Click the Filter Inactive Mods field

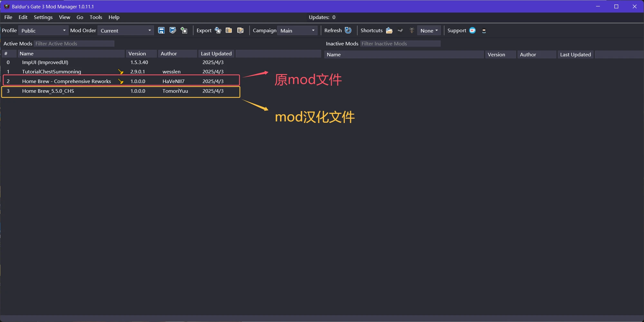click(x=400, y=43)
